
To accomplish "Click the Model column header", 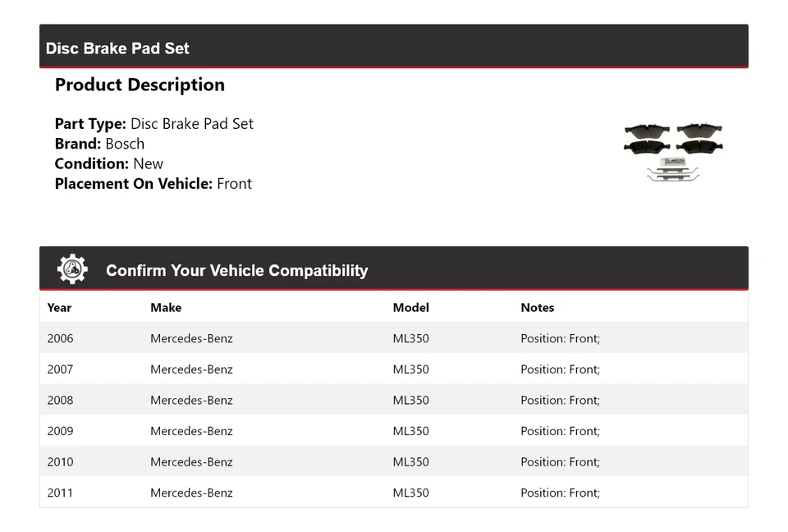I will click(410, 308).
